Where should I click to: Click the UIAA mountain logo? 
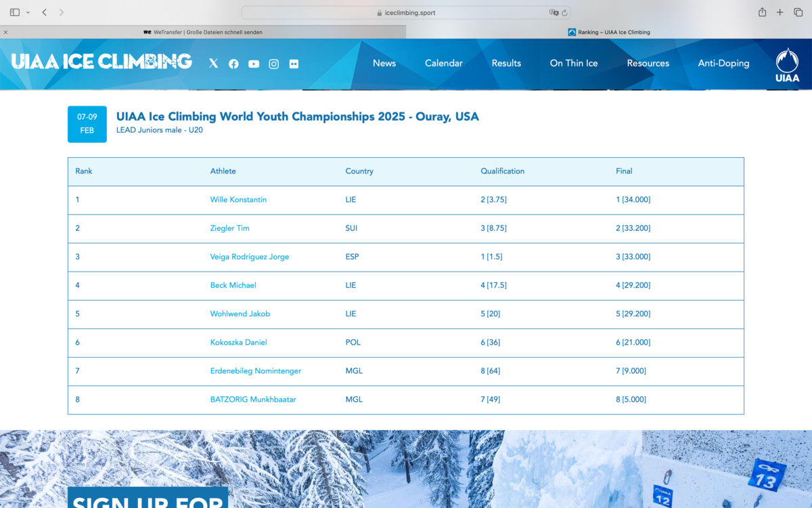pyautogui.click(x=787, y=64)
